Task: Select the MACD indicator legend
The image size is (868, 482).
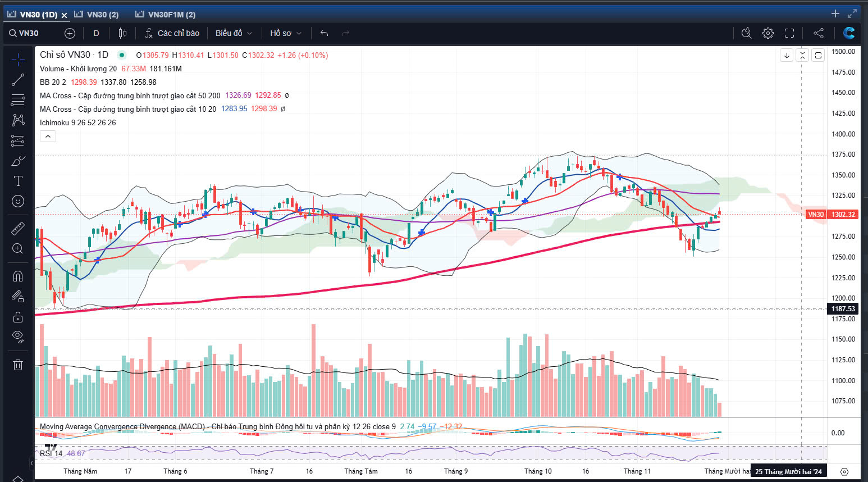Action: click(x=217, y=427)
